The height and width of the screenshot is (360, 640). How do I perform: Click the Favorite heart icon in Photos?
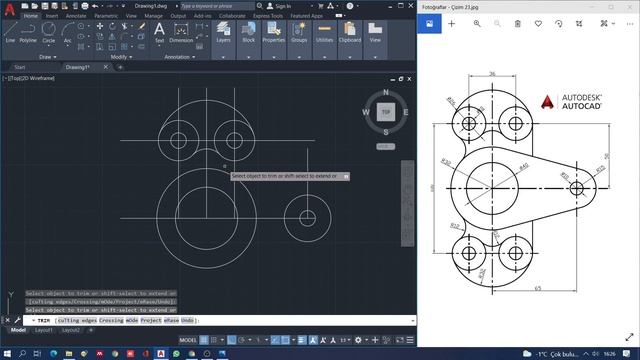click(x=538, y=24)
